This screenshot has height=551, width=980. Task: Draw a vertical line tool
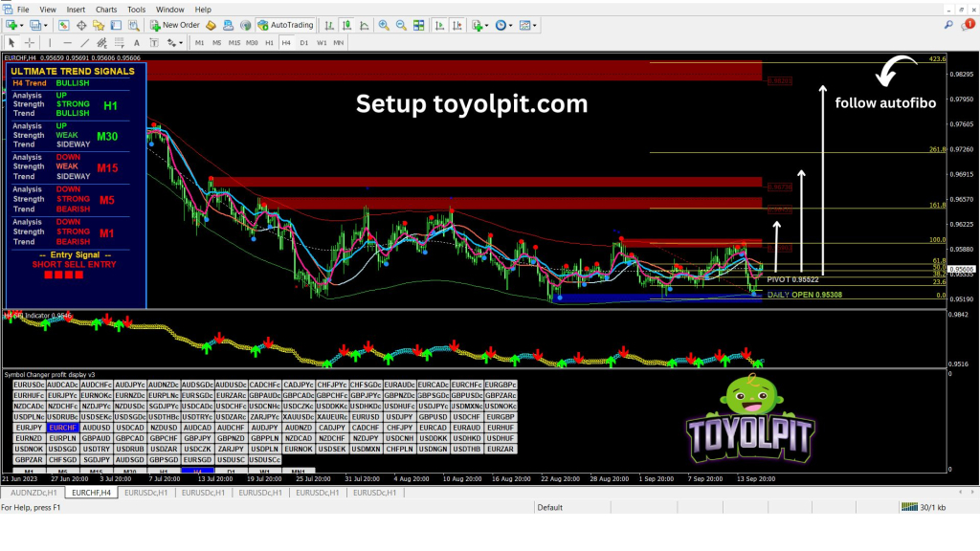(x=50, y=42)
